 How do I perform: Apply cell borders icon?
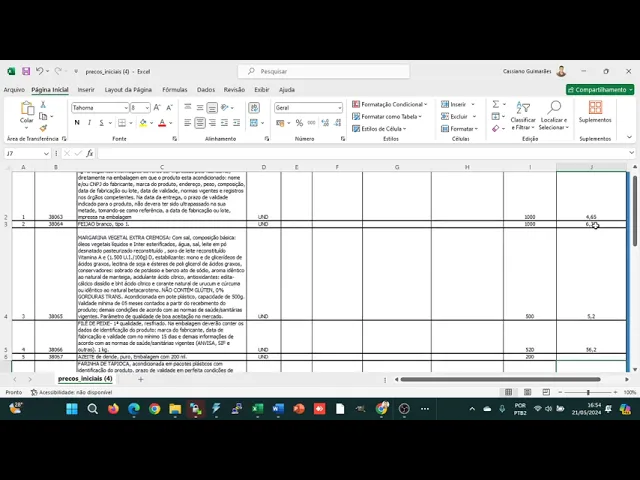tap(122, 123)
